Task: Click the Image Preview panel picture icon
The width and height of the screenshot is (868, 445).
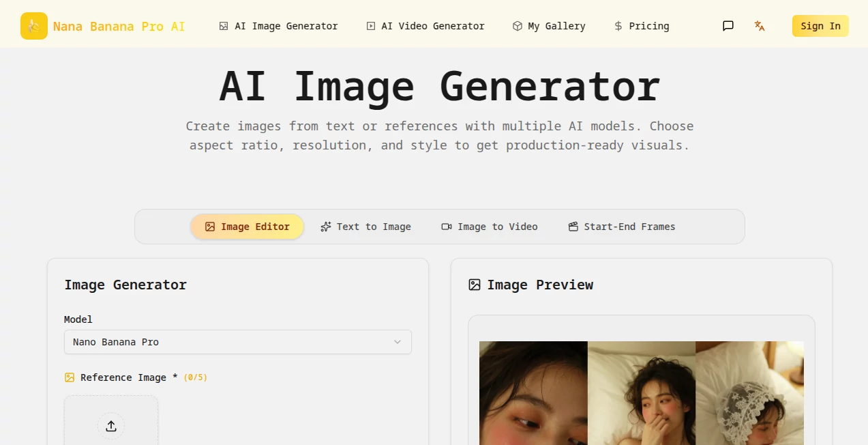Action: click(x=474, y=285)
